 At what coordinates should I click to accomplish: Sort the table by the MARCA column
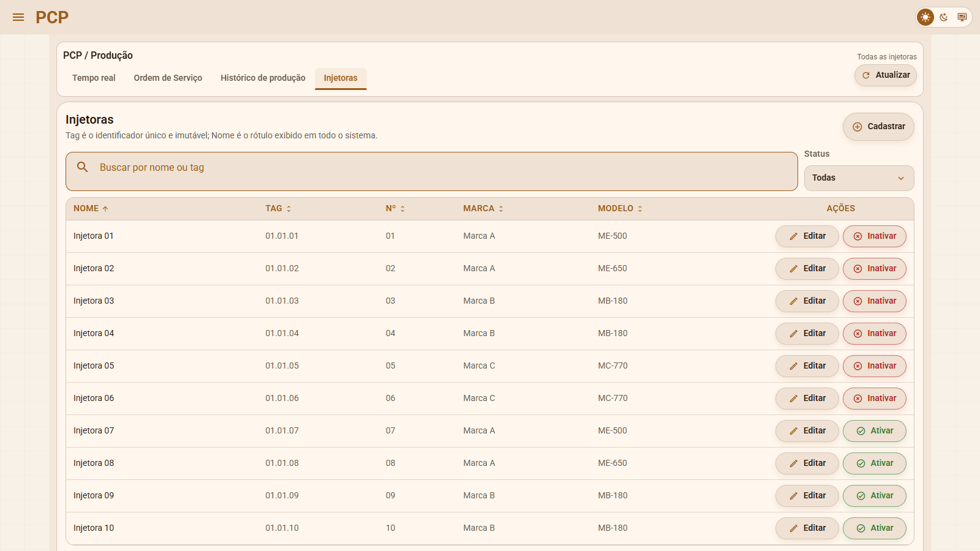(x=483, y=209)
